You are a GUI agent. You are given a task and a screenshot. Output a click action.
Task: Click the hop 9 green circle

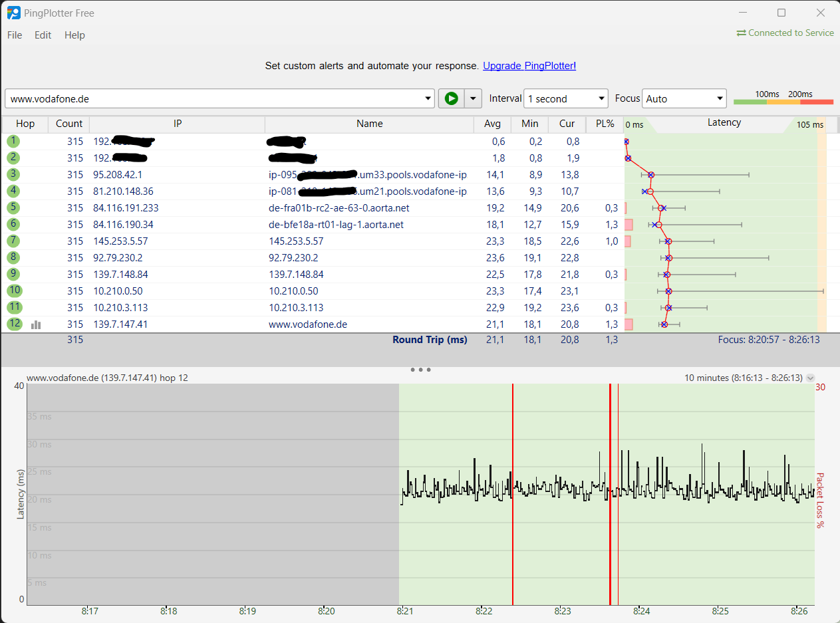tap(14, 274)
